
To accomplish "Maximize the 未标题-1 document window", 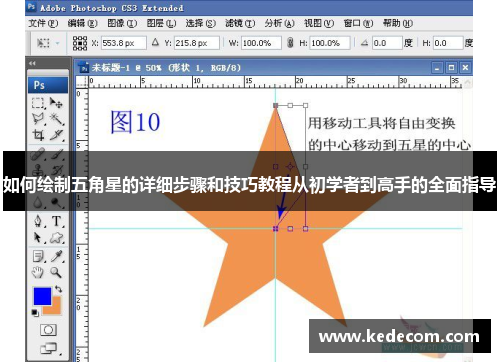I will pyautogui.click(x=451, y=68).
